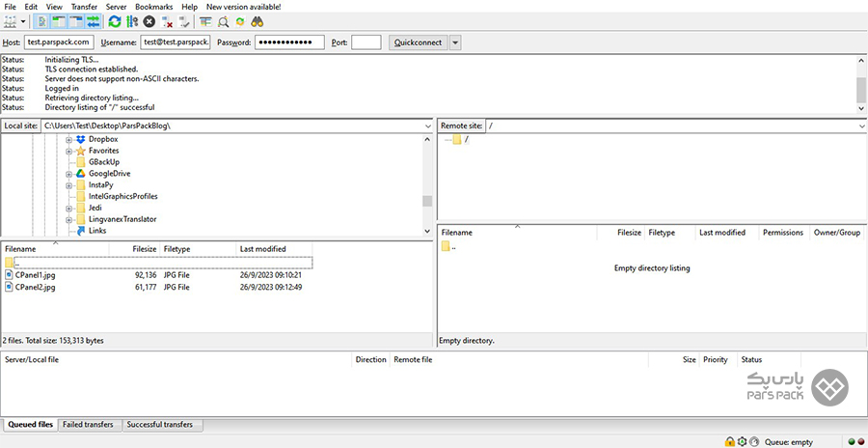
Task: Expand the GoogleDrive tree node
Action: tap(69, 174)
